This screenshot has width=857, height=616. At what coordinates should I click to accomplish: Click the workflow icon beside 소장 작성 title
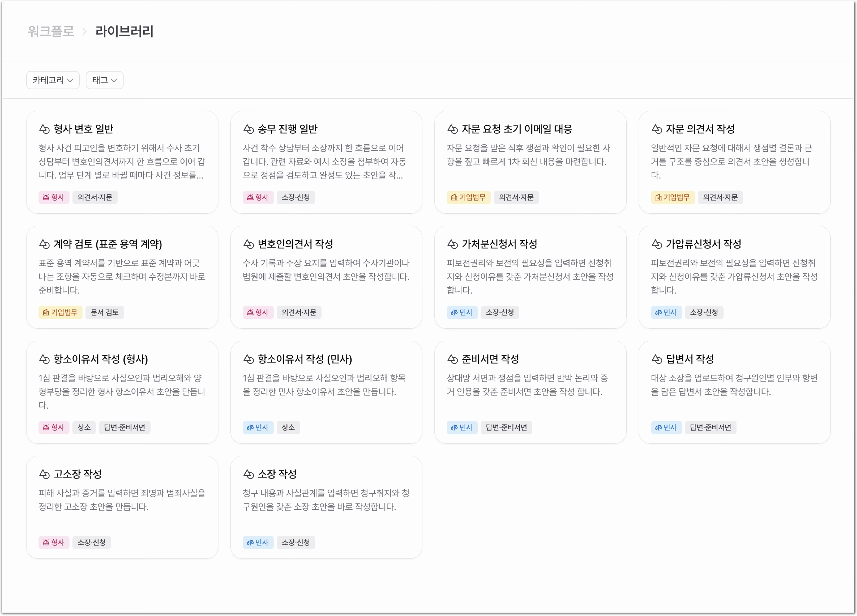248,474
